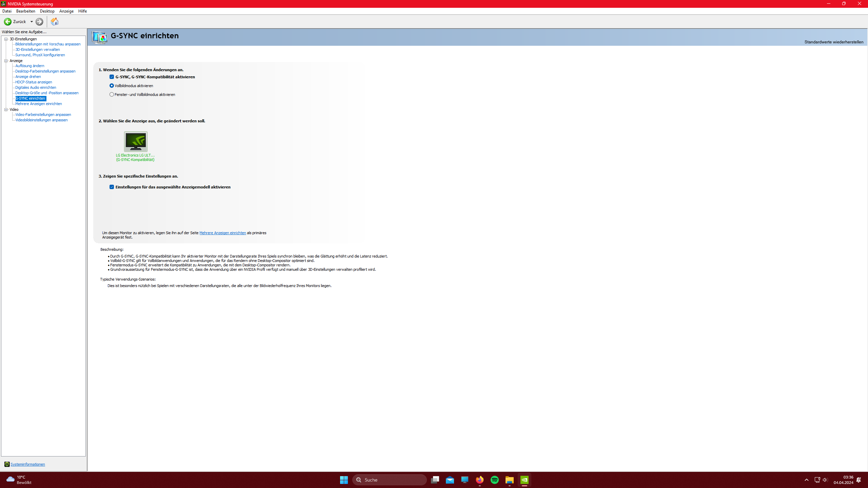Follow the Mehrere Anzeigen einrichten hyperlink in note

222,233
